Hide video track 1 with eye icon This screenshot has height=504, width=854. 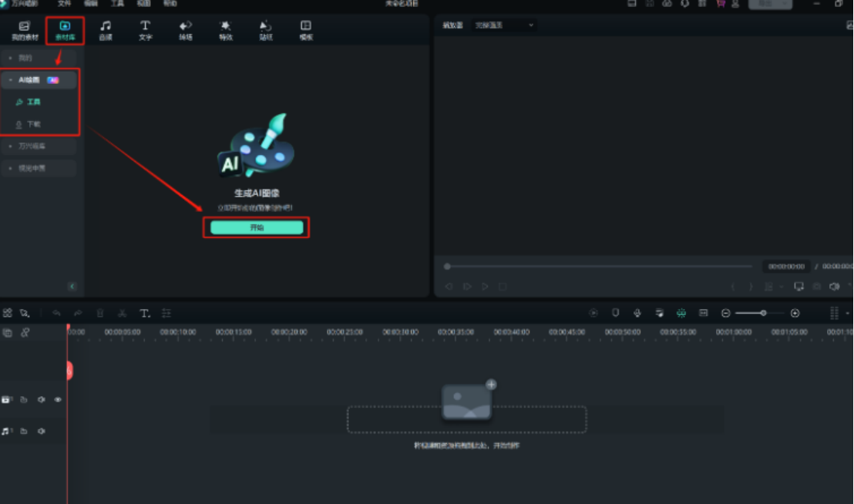tap(58, 399)
